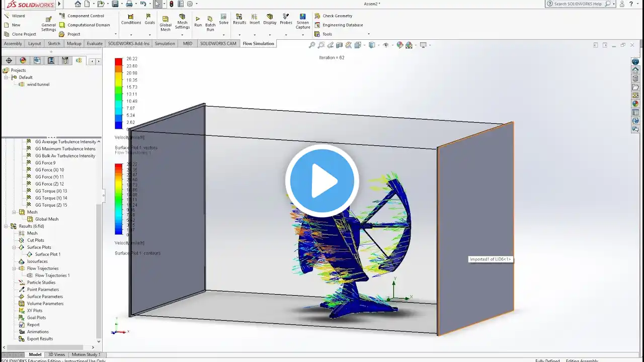Click the Save icon in the quick access bar

click(x=115, y=4)
